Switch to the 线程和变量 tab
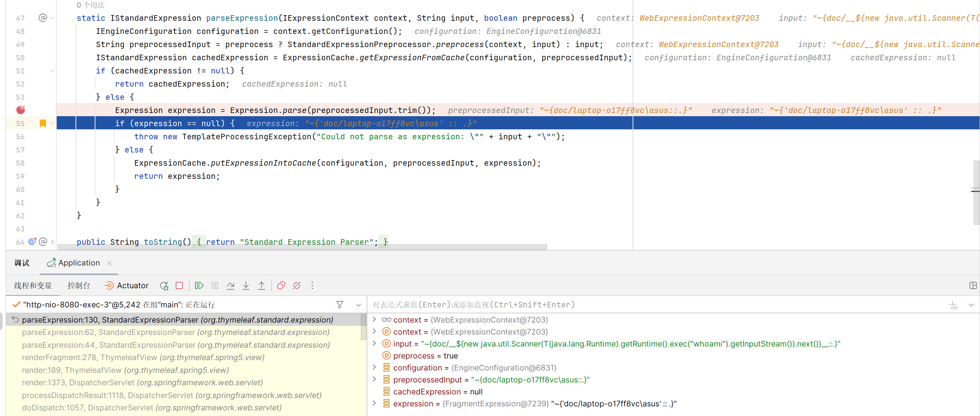This screenshot has height=416, width=980. (x=33, y=285)
